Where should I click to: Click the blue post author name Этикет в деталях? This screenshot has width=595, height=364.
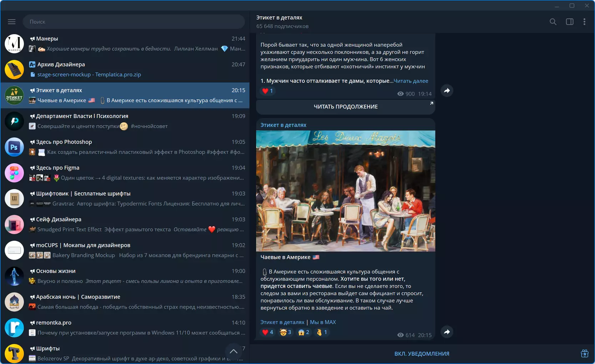tap(283, 125)
